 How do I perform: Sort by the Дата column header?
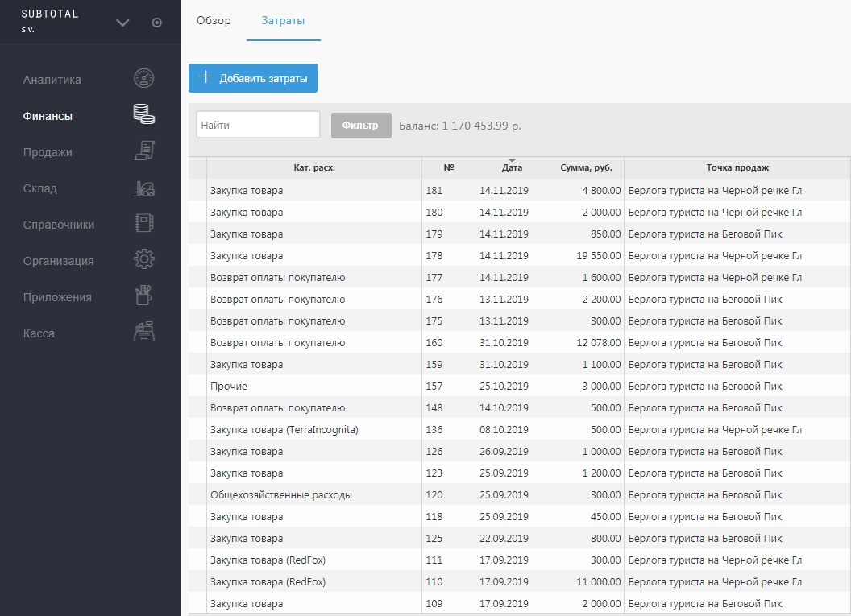[x=512, y=167]
